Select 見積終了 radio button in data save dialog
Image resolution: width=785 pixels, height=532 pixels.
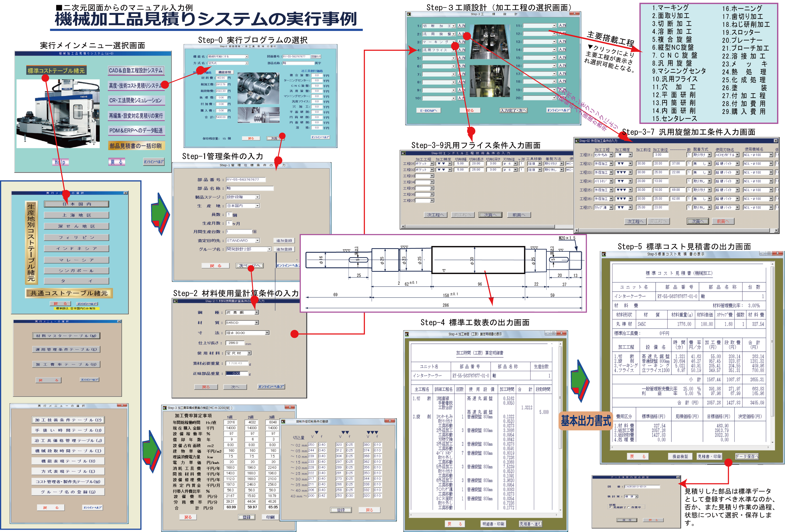611,507
